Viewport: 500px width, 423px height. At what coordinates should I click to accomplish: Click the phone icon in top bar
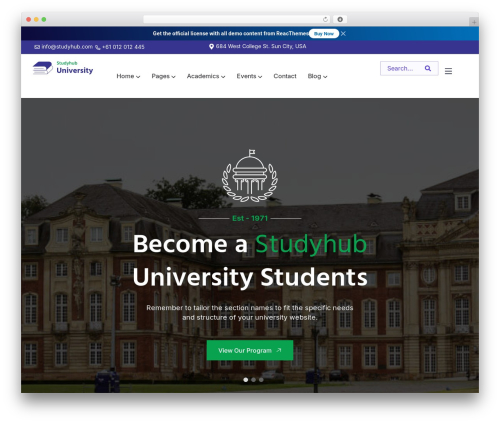[98, 47]
